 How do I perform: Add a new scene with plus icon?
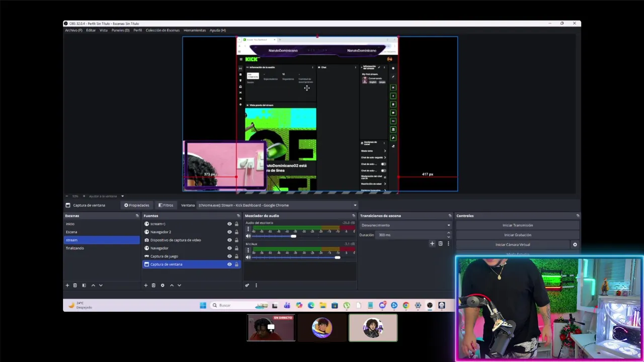coord(67,285)
